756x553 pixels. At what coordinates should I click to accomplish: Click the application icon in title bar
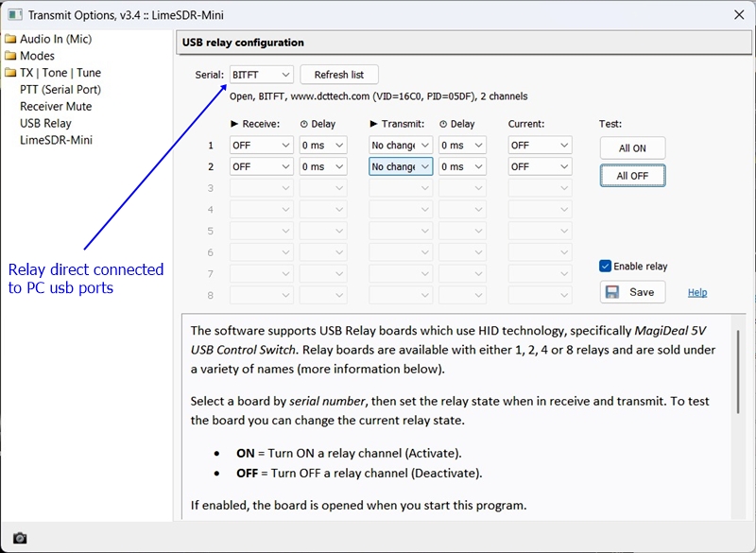[14, 14]
